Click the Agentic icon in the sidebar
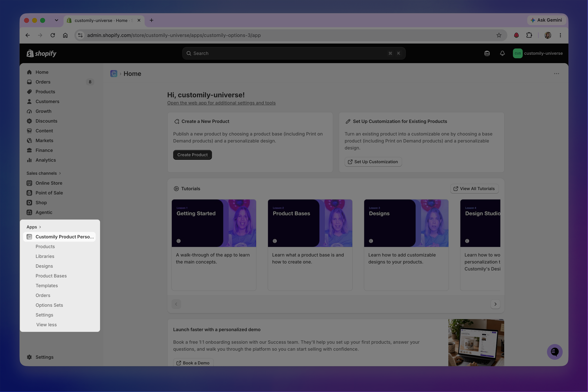588x392 pixels. click(29, 212)
